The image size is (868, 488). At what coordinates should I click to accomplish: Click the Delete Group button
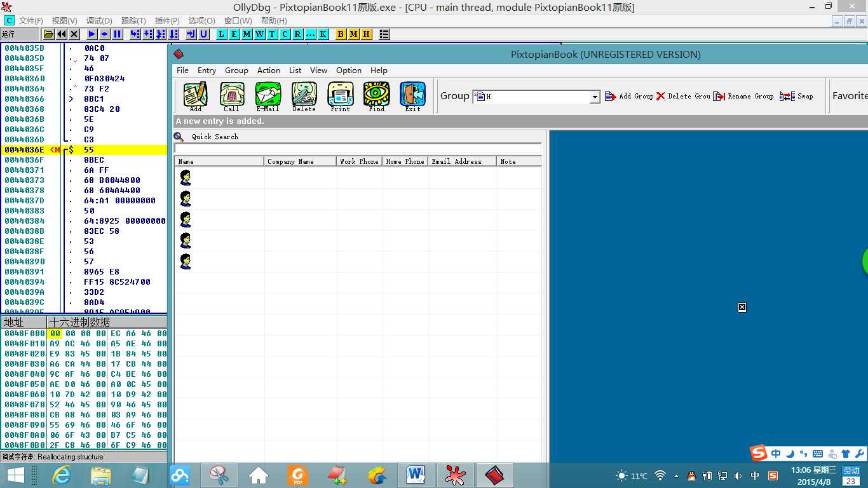click(x=683, y=96)
